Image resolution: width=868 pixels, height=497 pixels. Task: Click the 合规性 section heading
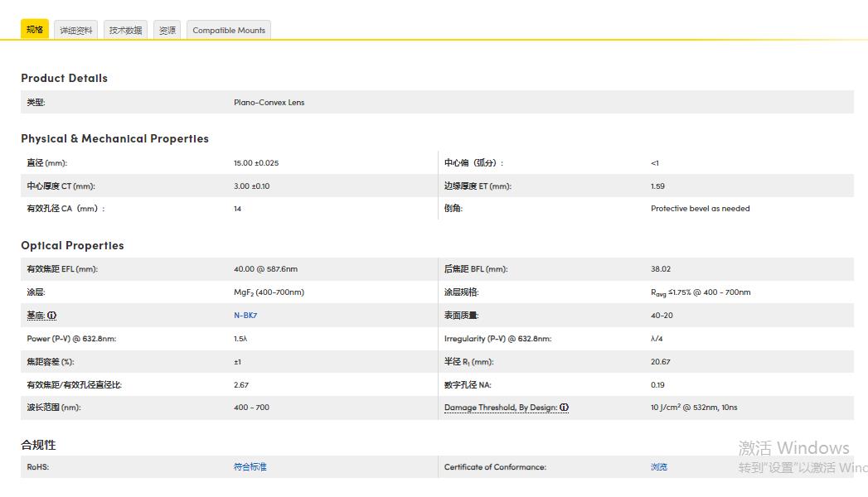38,445
